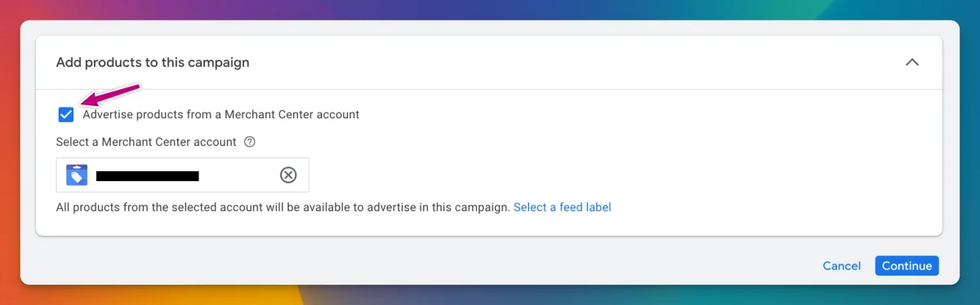Uncheck Advertise products from Merchant Center checkbox
The image size is (980, 305).
coord(66,114)
